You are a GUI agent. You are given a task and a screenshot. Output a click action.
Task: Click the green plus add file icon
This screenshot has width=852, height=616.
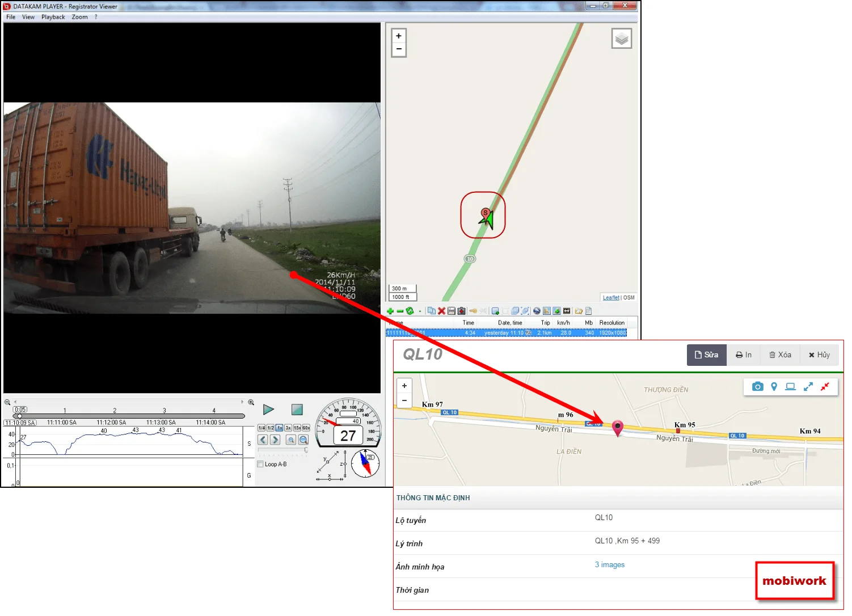point(390,311)
